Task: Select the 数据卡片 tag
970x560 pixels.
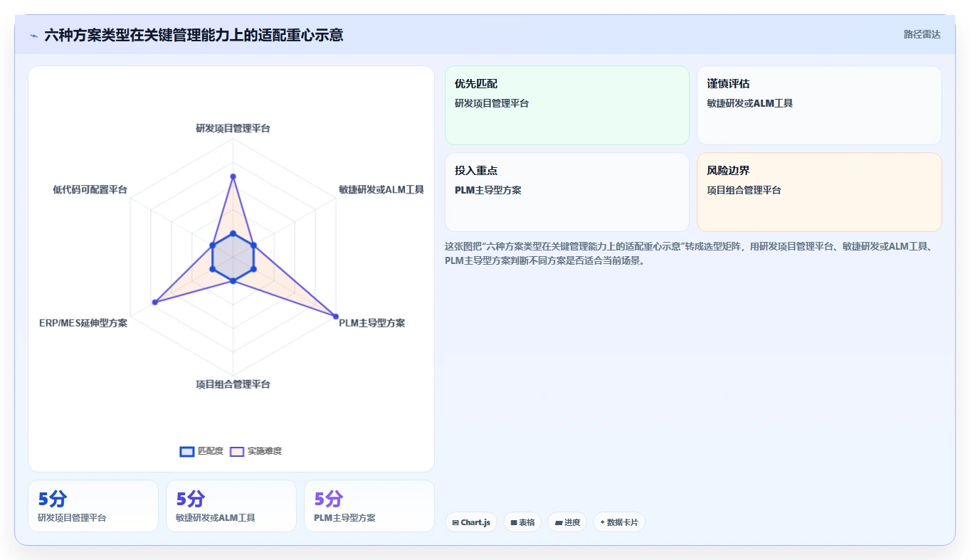Action: click(619, 522)
